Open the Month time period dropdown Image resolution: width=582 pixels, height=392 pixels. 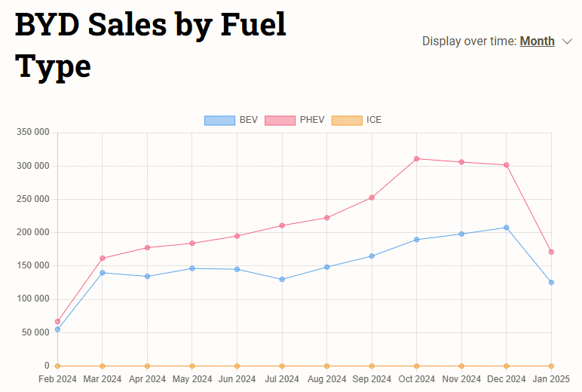pyautogui.click(x=537, y=41)
